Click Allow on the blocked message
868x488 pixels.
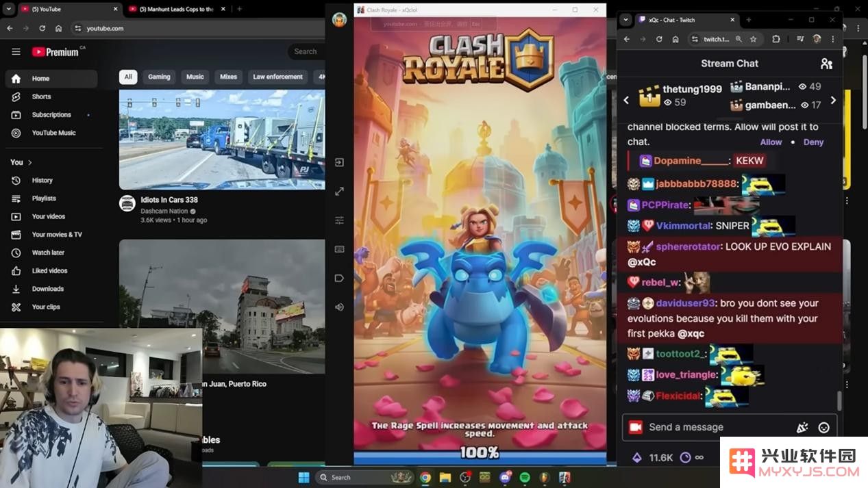(771, 142)
